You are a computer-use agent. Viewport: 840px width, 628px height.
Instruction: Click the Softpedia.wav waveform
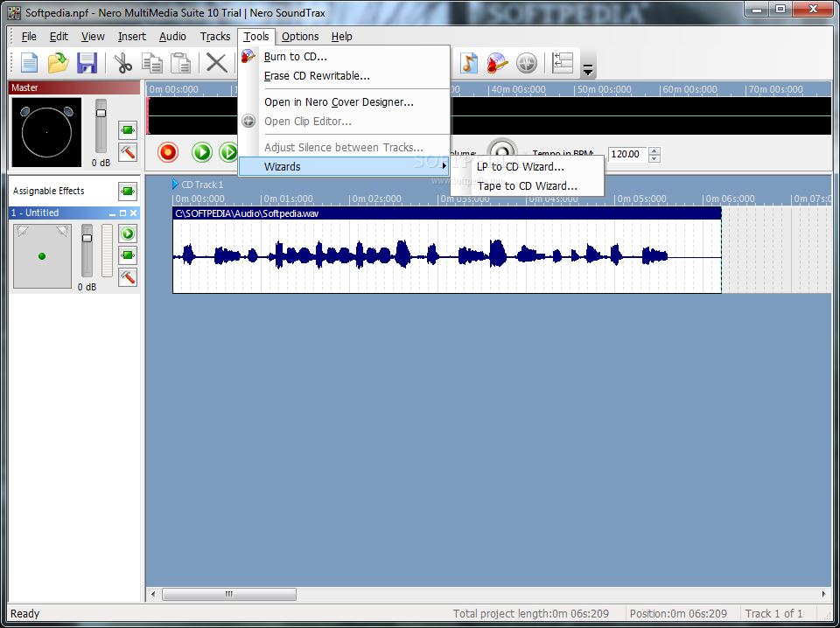tap(447, 256)
